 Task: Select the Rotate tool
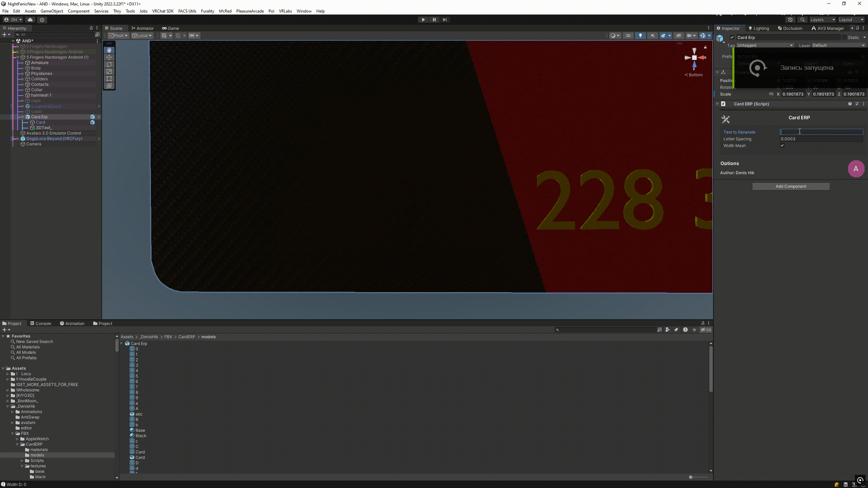tap(109, 64)
